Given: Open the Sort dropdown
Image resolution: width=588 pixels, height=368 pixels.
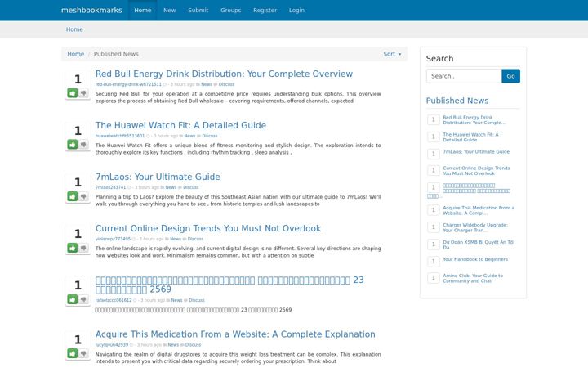Looking at the screenshot, I should (x=392, y=54).
